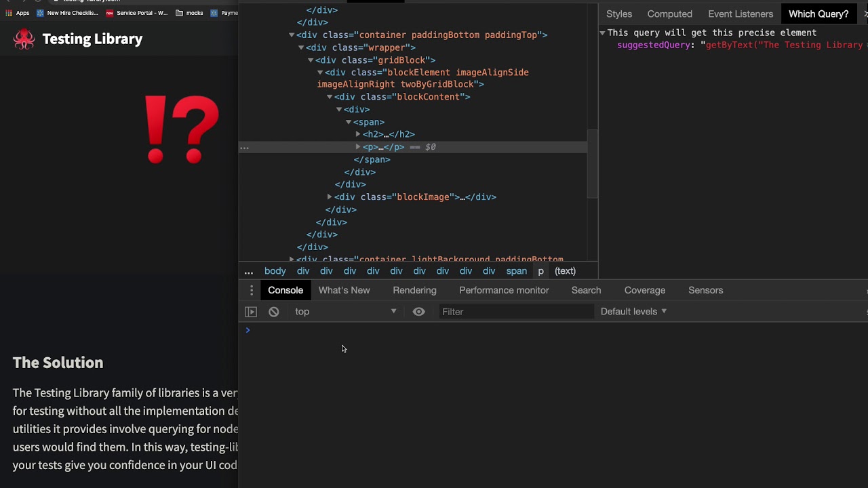Collapse the blockContent div node

click(330, 97)
